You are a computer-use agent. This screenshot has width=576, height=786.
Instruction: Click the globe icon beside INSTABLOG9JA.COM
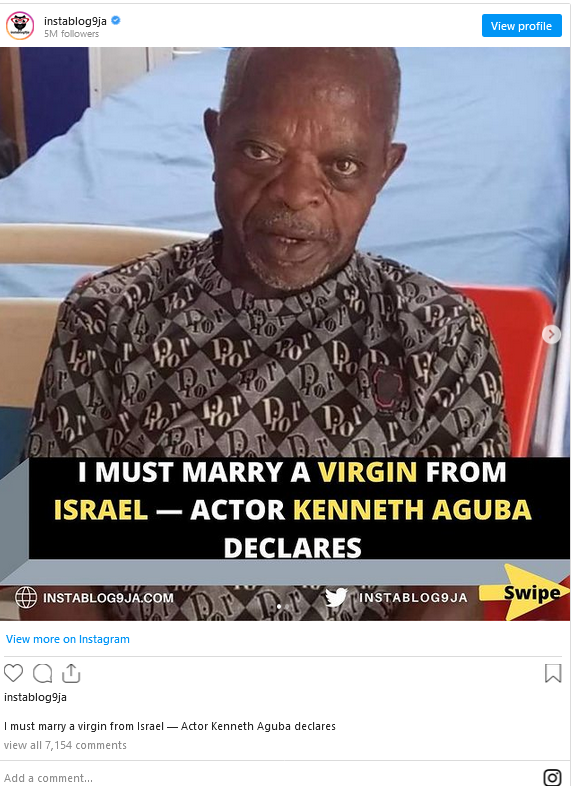(26, 597)
